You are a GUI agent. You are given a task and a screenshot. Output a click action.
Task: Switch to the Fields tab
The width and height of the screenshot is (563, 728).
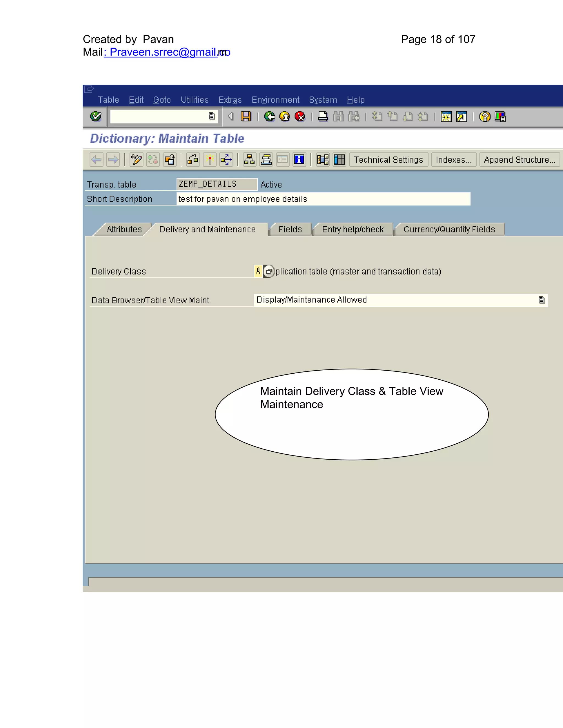pyautogui.click(x=290, y=229)
